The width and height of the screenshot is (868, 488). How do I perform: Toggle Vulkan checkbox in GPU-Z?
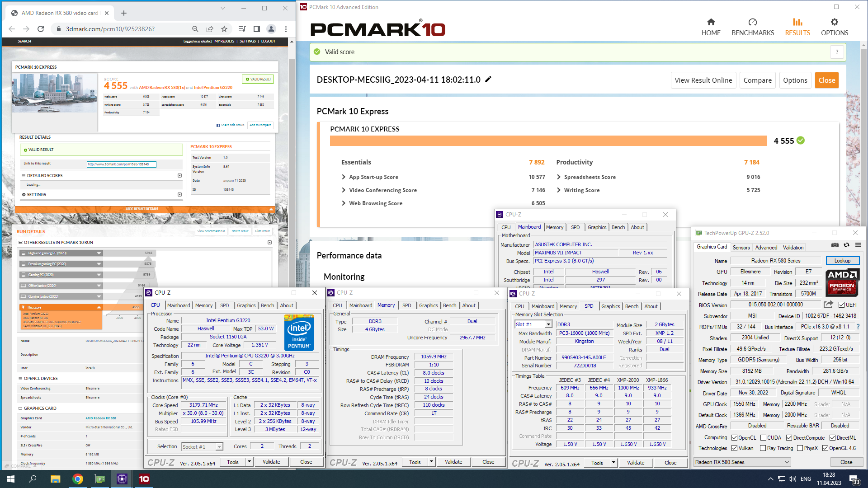click(x=735, y=448)
